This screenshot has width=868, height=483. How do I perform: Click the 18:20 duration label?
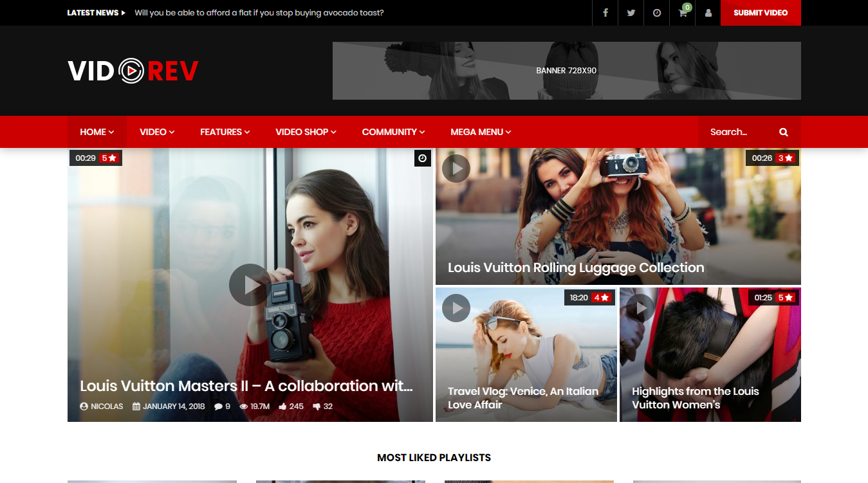coord(579,298)
